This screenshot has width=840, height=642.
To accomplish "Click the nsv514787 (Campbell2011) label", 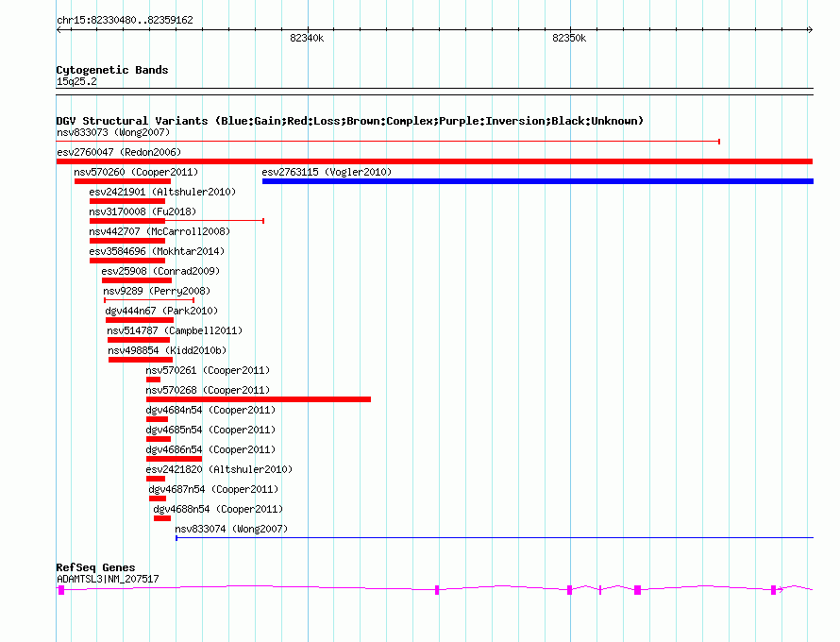I will (x=175, y=330).
